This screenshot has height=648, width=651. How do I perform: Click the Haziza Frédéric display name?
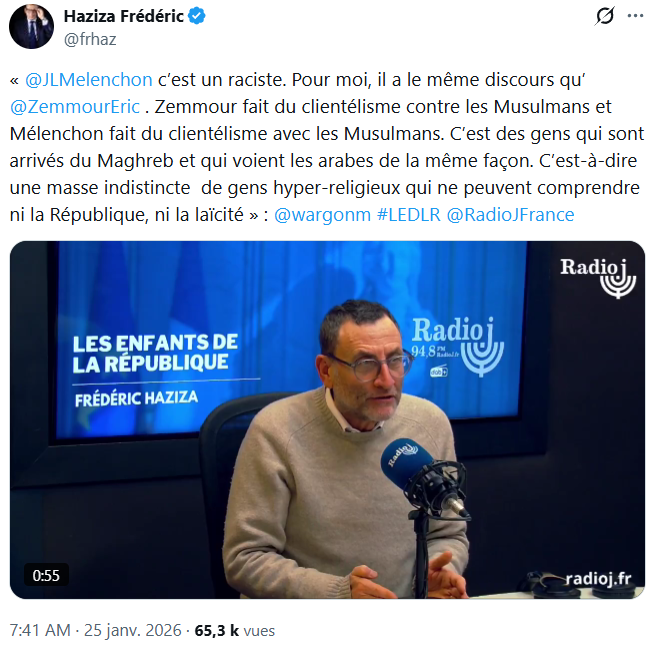point(123,16)
